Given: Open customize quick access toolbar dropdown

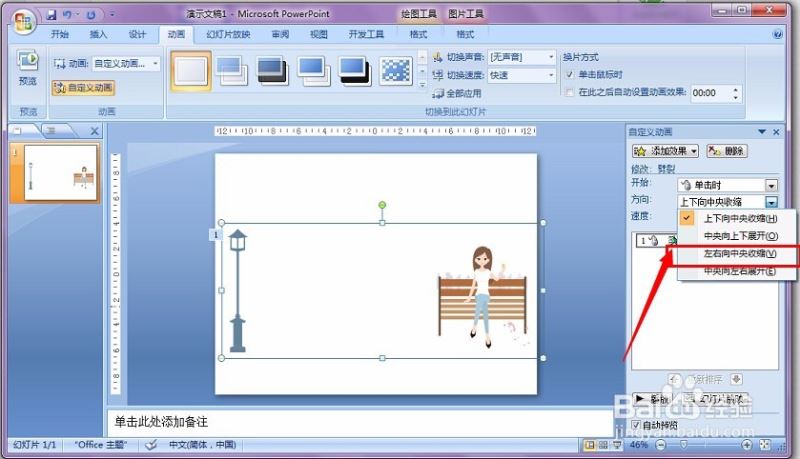Looking at the screenshot, I should click(x=112, y=15).
